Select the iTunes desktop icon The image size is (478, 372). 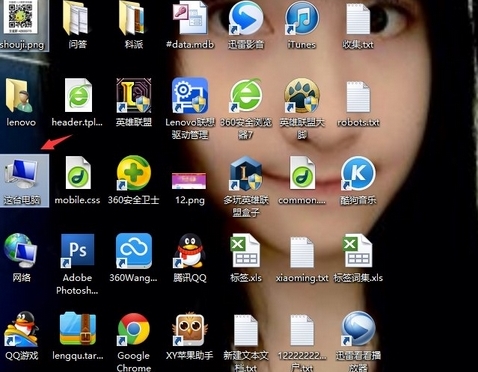tap(302, 18)
